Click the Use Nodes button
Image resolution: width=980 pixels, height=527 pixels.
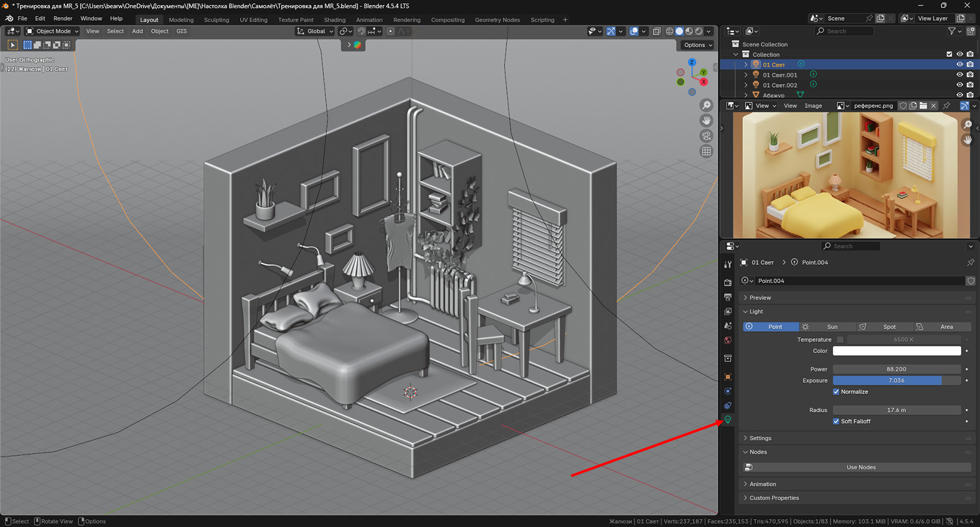point(861,468)
